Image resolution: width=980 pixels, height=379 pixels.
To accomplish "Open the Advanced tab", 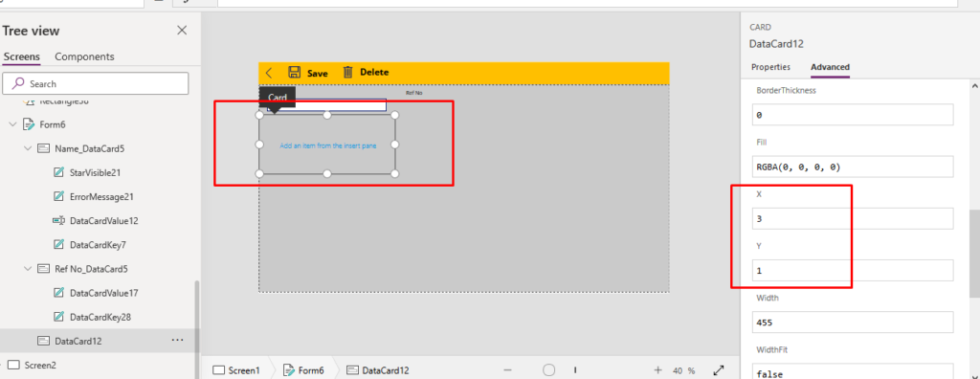I will pos(830,67).
